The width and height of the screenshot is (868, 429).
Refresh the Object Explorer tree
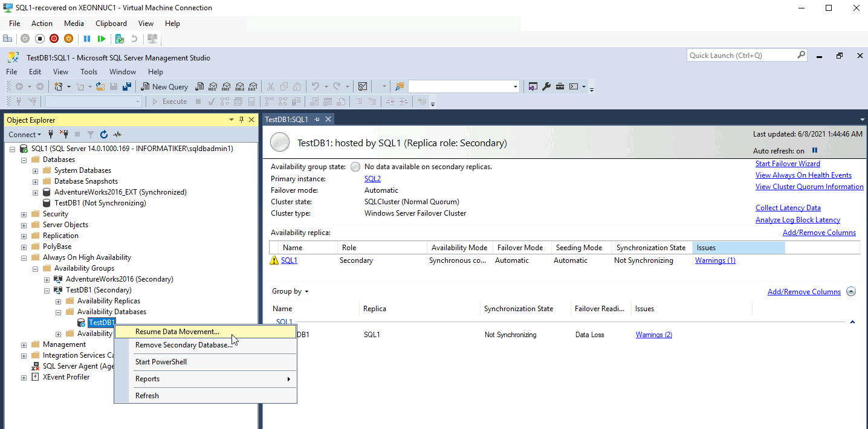click(104, 134)
